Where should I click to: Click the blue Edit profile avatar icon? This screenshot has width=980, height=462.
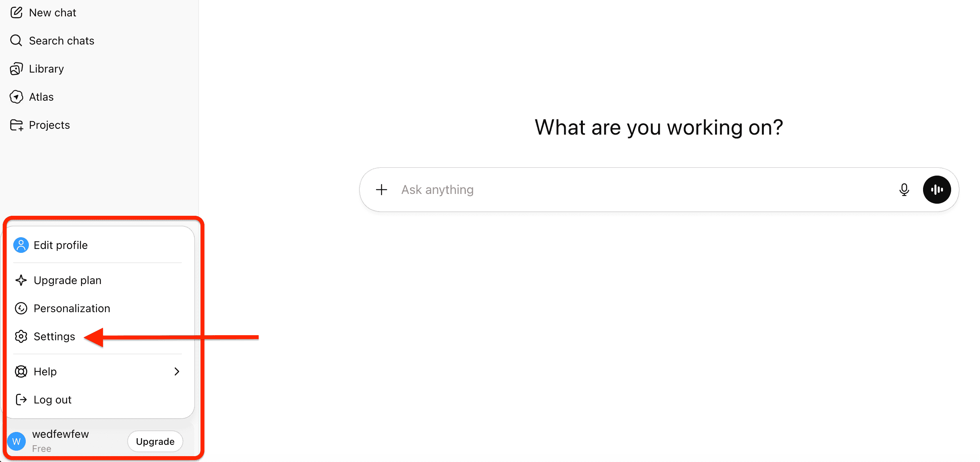(21, 245)
